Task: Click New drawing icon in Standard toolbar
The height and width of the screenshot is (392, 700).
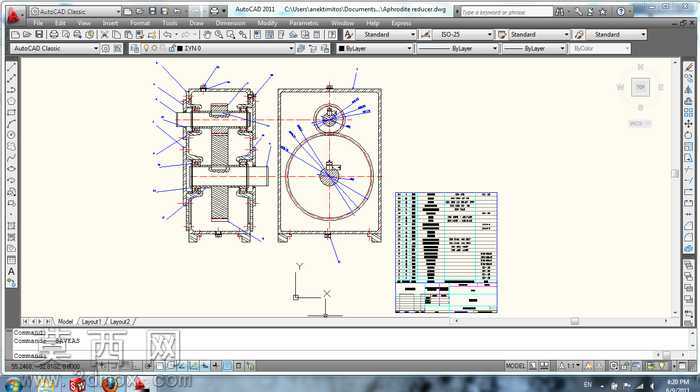Action: 15,34
